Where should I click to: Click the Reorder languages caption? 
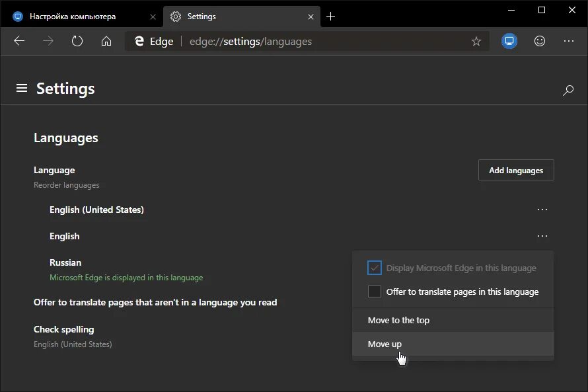pyautogui.click(x=66, y=185)
